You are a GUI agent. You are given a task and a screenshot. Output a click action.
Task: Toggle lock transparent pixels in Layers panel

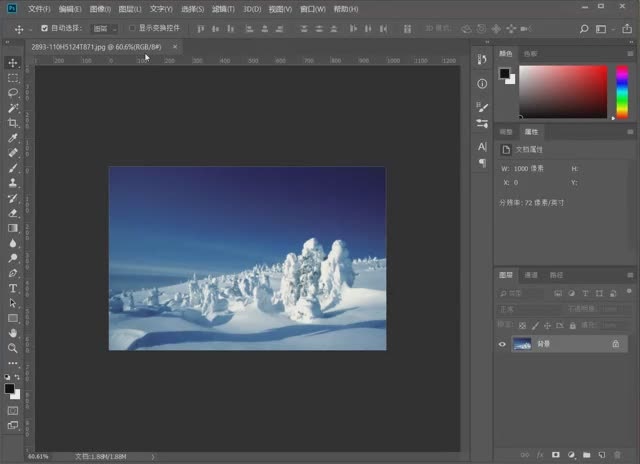tap(522, 326)
